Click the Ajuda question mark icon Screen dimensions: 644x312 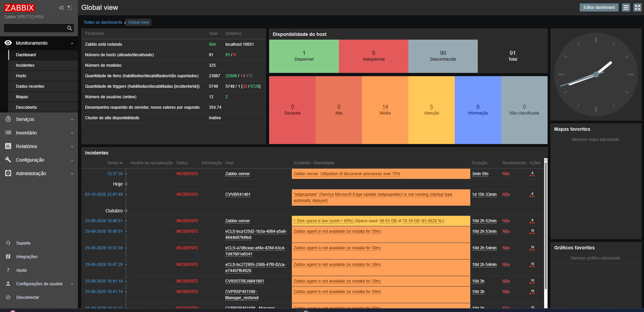coord(8,270)
